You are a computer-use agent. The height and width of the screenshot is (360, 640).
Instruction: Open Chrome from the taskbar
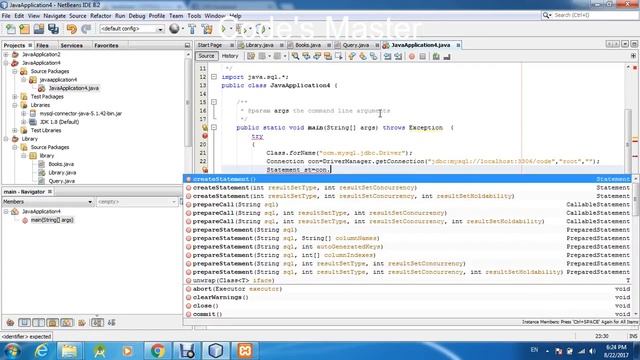click(157, 351)
